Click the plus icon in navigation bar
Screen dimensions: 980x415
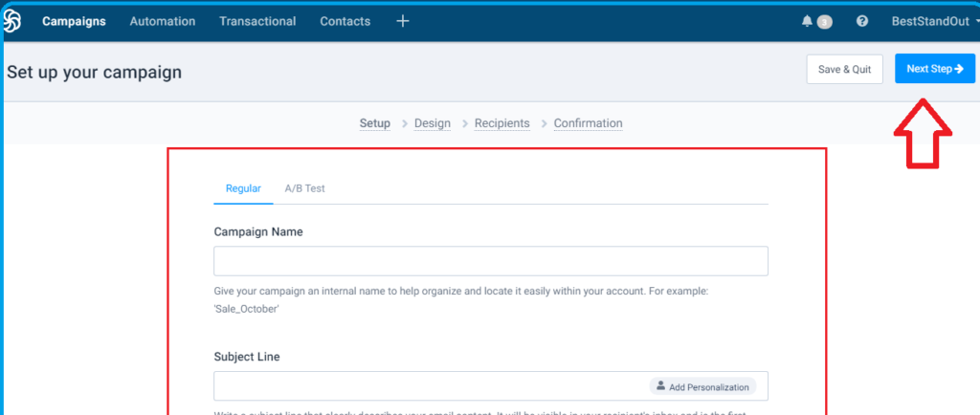click(x=403, y=21)
